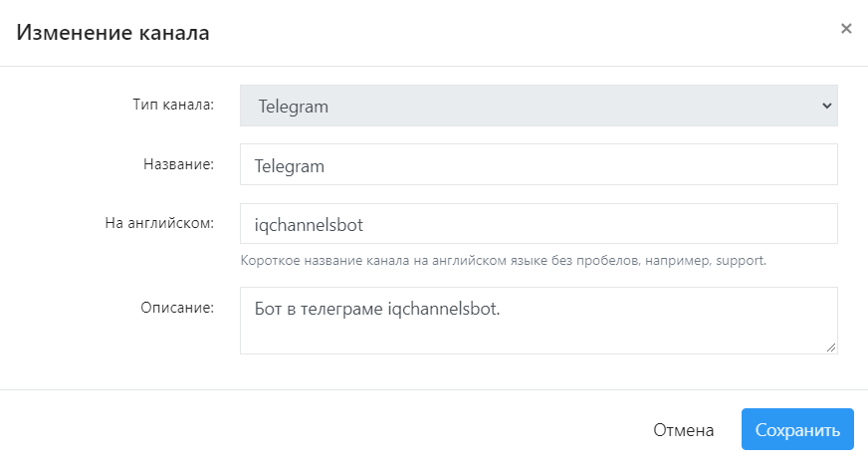The image size is (868, 465).
Task: Click the Сохранить button
Action: (797, 429)
